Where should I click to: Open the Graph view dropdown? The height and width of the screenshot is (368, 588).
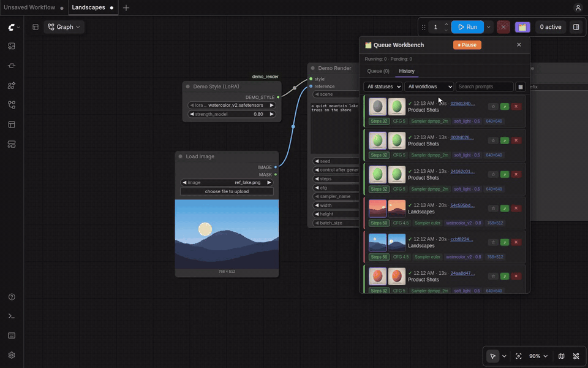[64, 27]
